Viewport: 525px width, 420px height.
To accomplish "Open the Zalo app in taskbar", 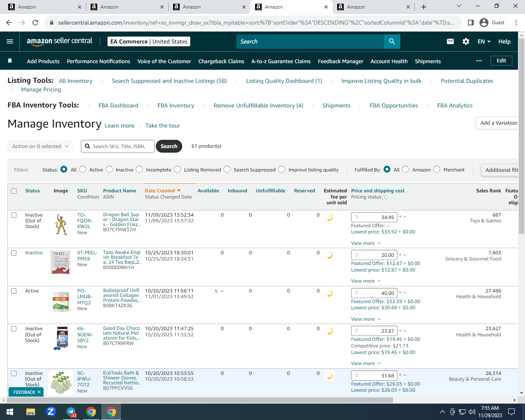I will tap(51, 412).
